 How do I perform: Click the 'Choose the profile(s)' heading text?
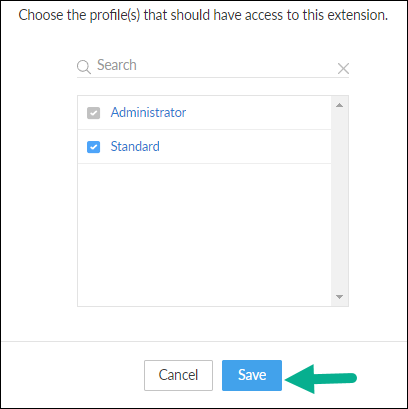pos(203,15)
